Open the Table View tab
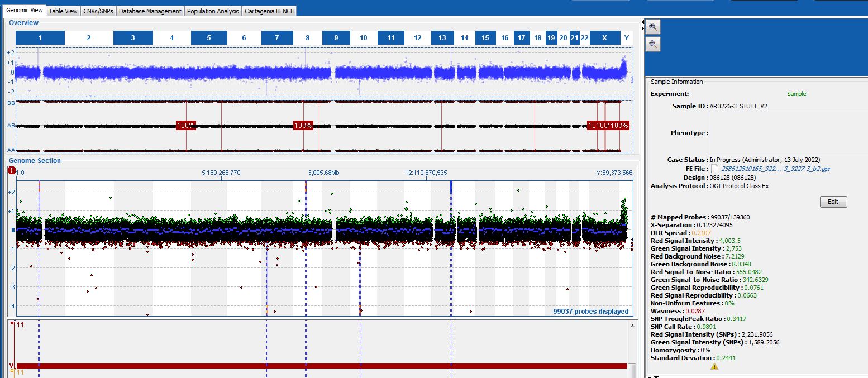This screenshot has width=868, height=378. 63,11
